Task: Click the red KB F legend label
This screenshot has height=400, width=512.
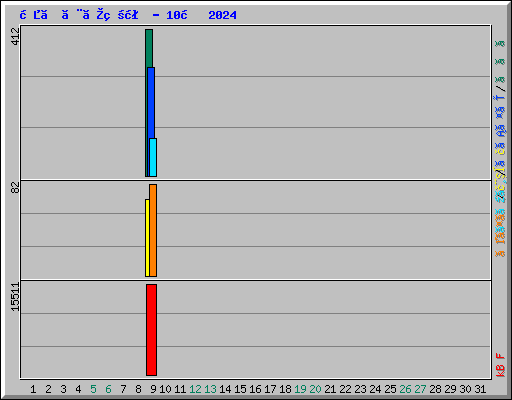Action: tap(500, 365)
